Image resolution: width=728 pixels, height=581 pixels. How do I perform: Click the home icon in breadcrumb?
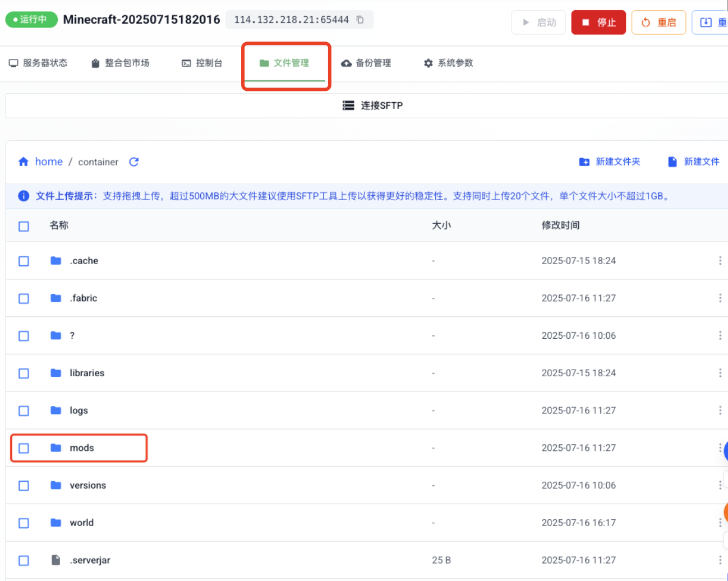(24, 162)
